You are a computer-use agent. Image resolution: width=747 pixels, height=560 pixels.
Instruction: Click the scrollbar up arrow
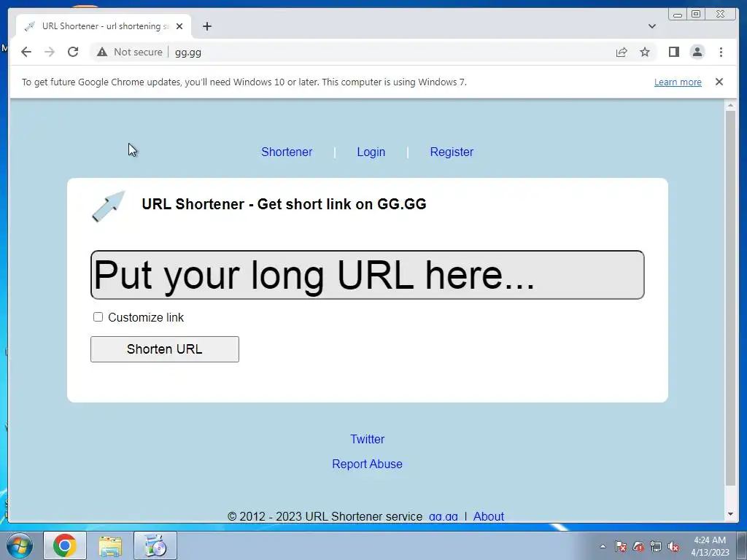pyautogui.click(x=730, y=104)
